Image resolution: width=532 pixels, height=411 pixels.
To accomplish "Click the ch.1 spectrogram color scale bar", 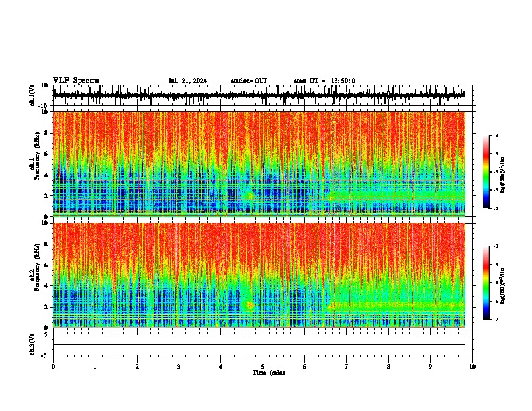I will point(486,172).
